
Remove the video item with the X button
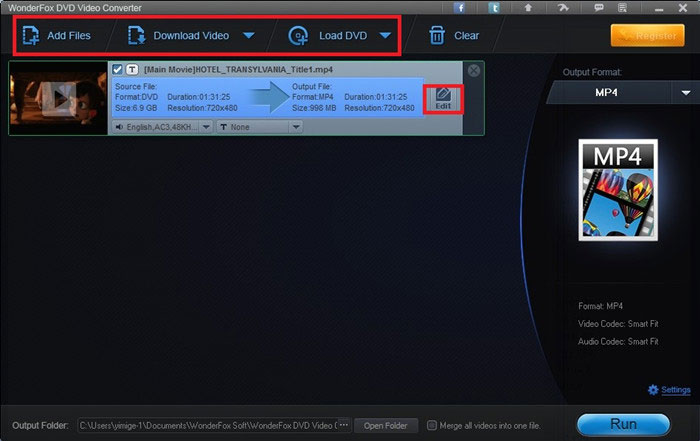pyautogui.click(x=474, y=70)
